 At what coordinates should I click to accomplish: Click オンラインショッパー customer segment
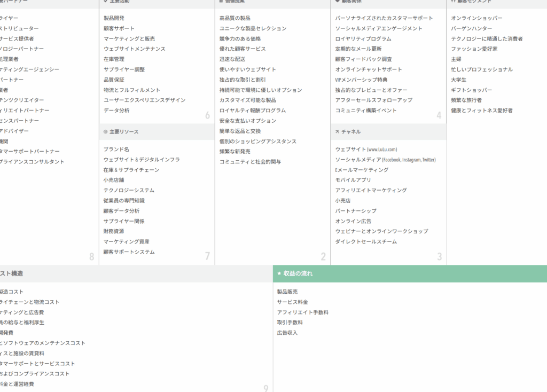click(476, 18)
